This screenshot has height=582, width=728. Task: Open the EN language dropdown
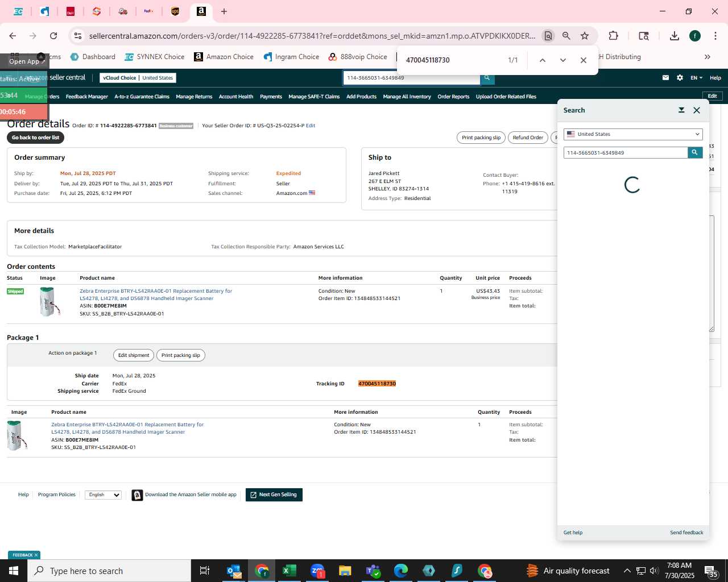coord(696,78)
